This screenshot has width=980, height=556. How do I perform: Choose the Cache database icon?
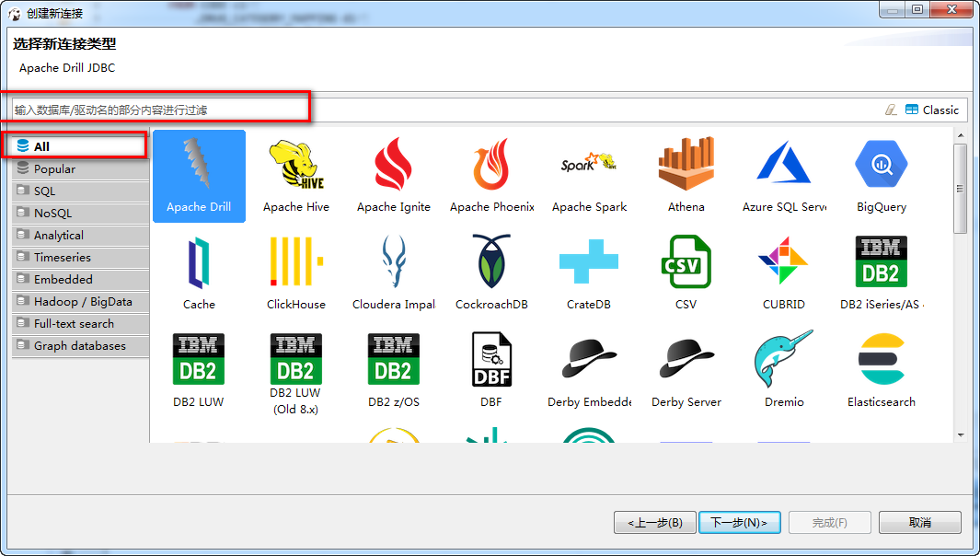point(199,273)
